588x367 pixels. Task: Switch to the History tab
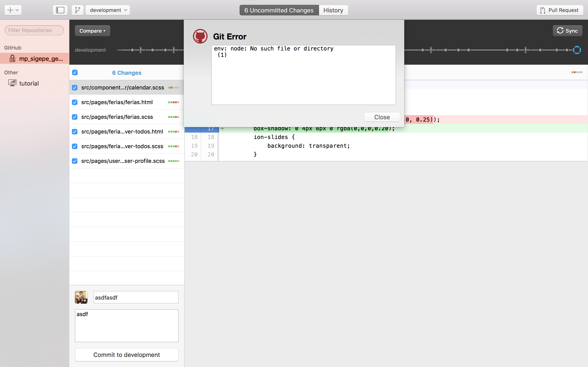click(x=333, y=10)
